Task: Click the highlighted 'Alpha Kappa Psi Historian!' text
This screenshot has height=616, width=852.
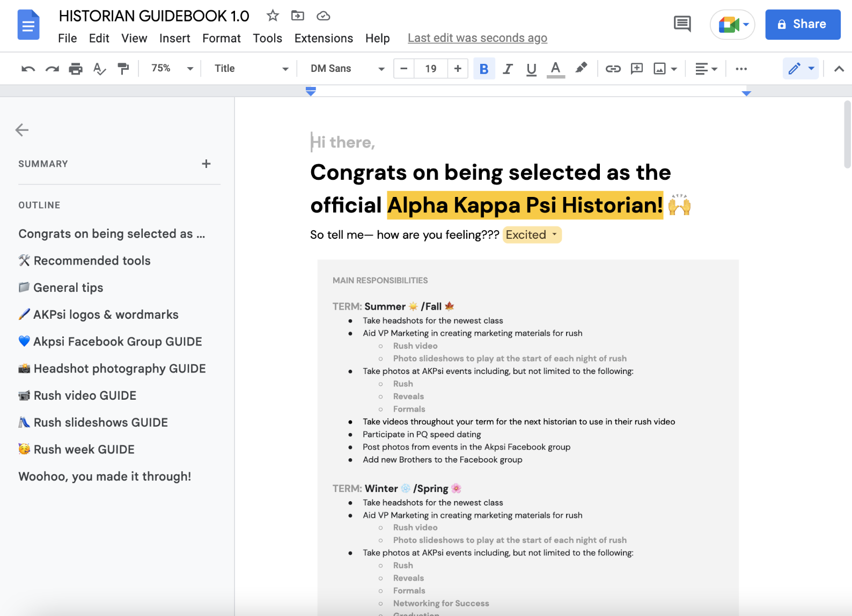Action: click(525, 205)
